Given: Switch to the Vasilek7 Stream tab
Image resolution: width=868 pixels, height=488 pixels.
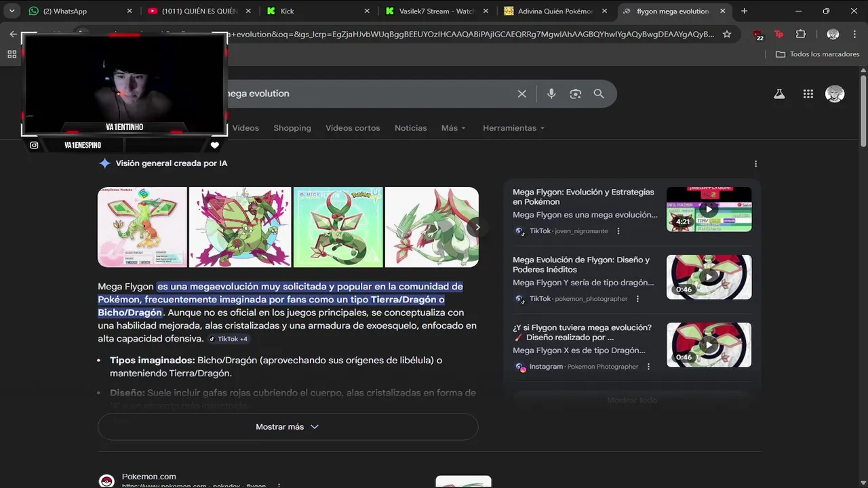Looking at the screenshot, I should pos(437,11).
